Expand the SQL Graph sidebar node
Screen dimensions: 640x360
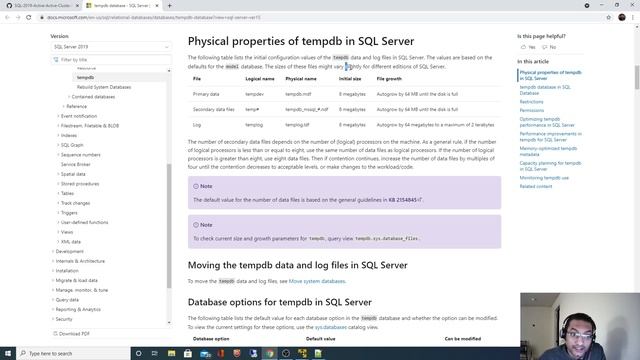click(x=58, y=145)
